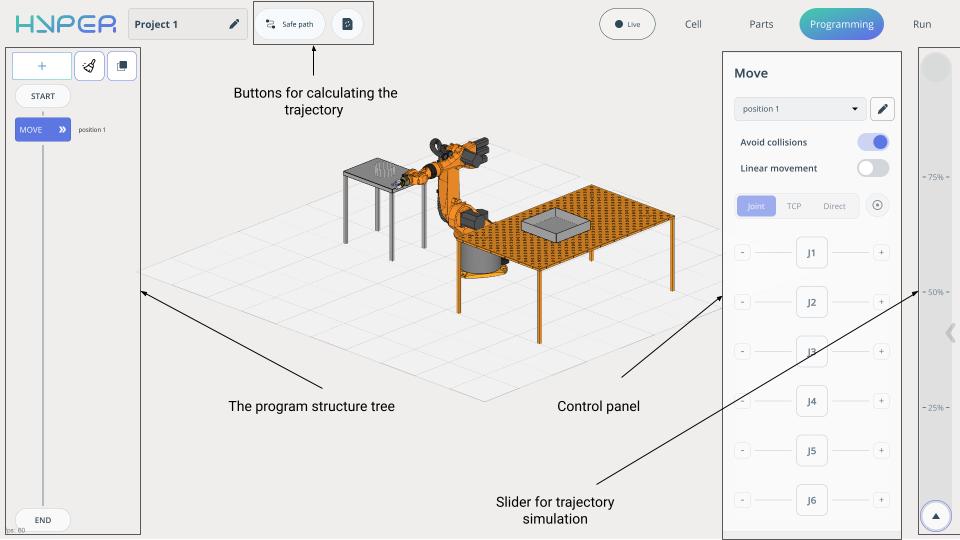Expand the MOVE step in program tree
This screenshot has width=960, height=540.
point(62,130)
